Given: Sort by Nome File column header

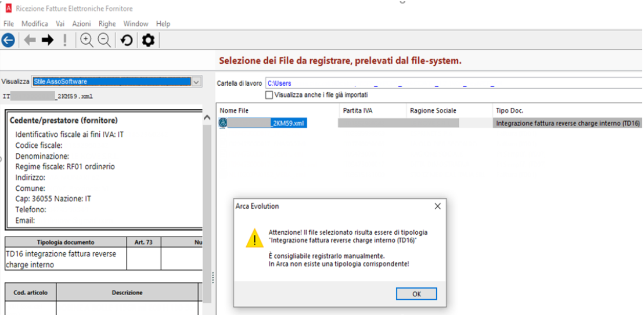Looking at the screenshot, I should pos(278,111).
